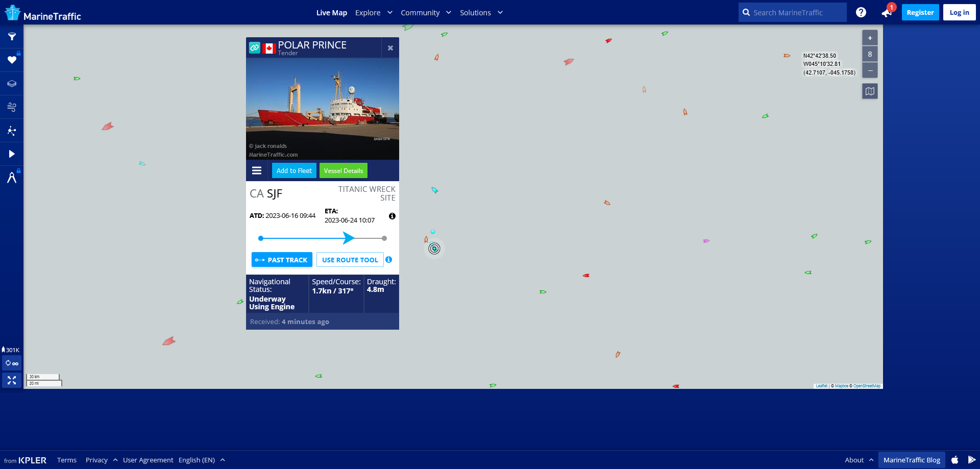
Task: Click the Leaflet attribution link
Action: [821, 386]
